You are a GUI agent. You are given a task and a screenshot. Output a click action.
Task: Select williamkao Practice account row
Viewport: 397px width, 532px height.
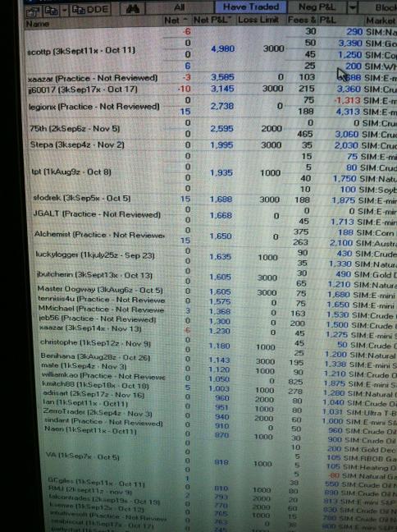(x=103, y=376)
